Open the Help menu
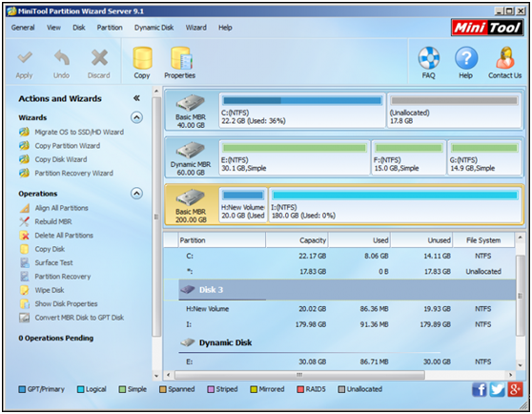The width and height of the screenshot is (532, 414). pos(225,28)
